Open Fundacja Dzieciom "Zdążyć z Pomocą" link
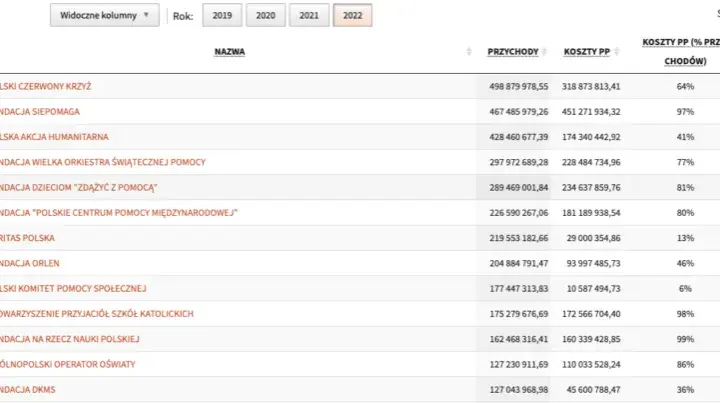The image size is (720, 403). click(79, 187)
